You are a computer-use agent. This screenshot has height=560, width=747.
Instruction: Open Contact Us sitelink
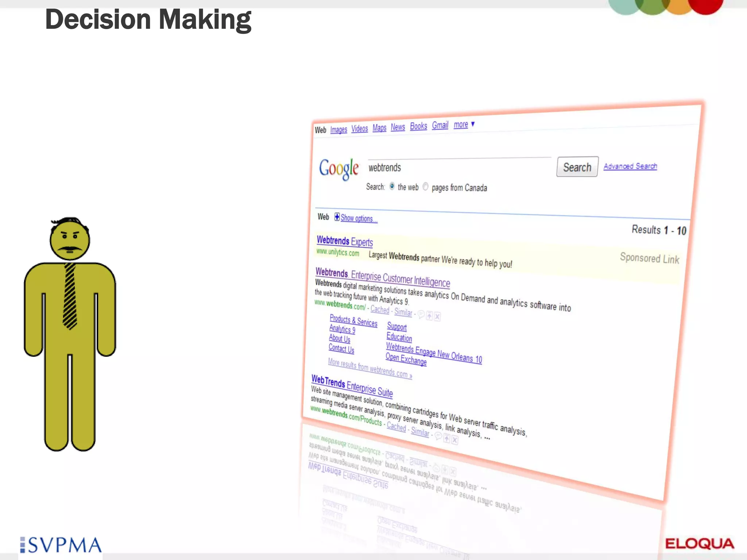tap(341, 349)
